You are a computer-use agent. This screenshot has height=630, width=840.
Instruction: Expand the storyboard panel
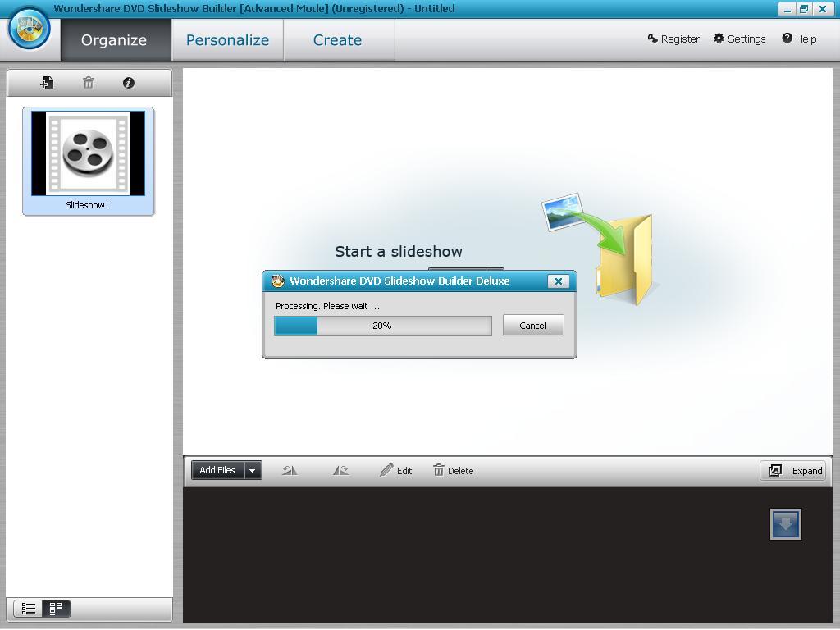pos(793,470)
